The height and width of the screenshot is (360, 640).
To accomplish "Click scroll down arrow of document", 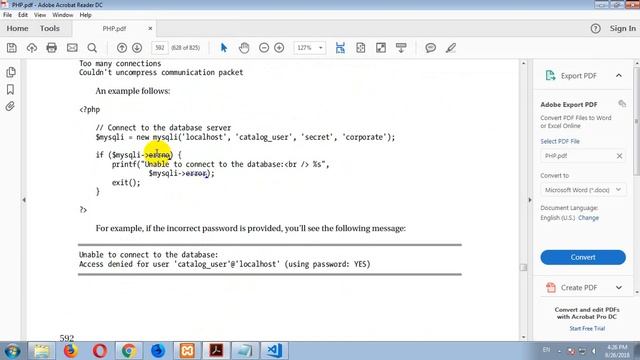I will tap(523, 337).
